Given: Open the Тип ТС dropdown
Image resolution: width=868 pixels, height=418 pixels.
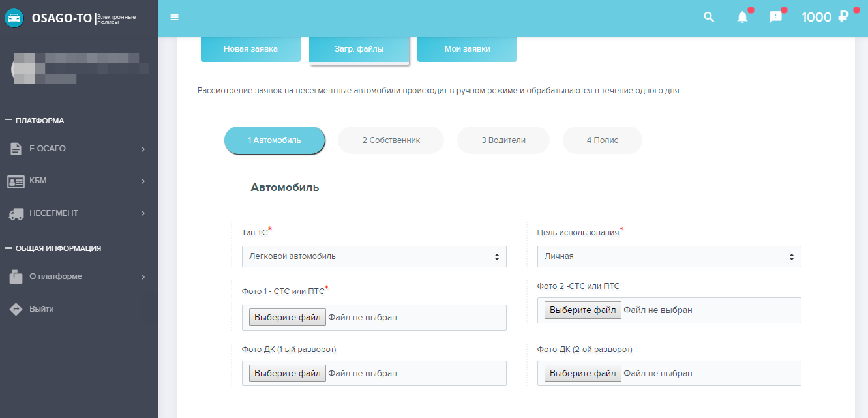Looking at the screenshot, I should point(374,256).
